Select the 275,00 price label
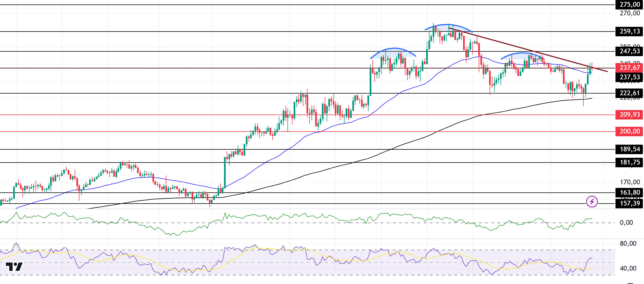 coord(629,4)
